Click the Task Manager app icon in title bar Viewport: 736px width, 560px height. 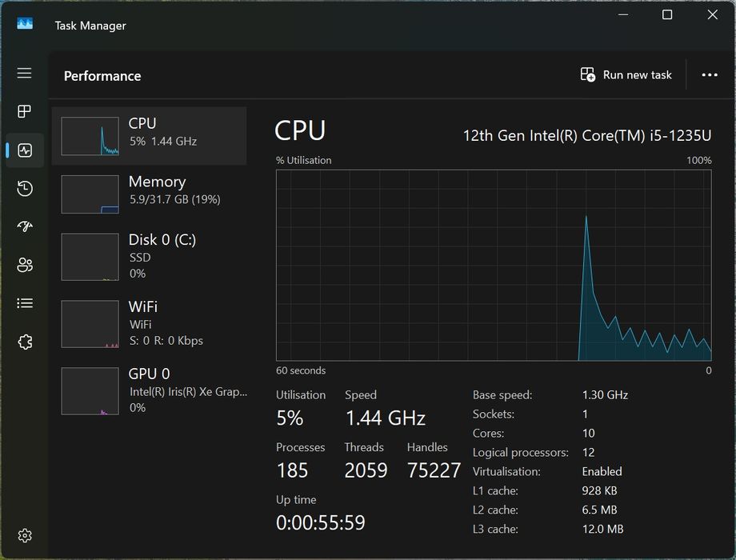click(x=25, y=25)
